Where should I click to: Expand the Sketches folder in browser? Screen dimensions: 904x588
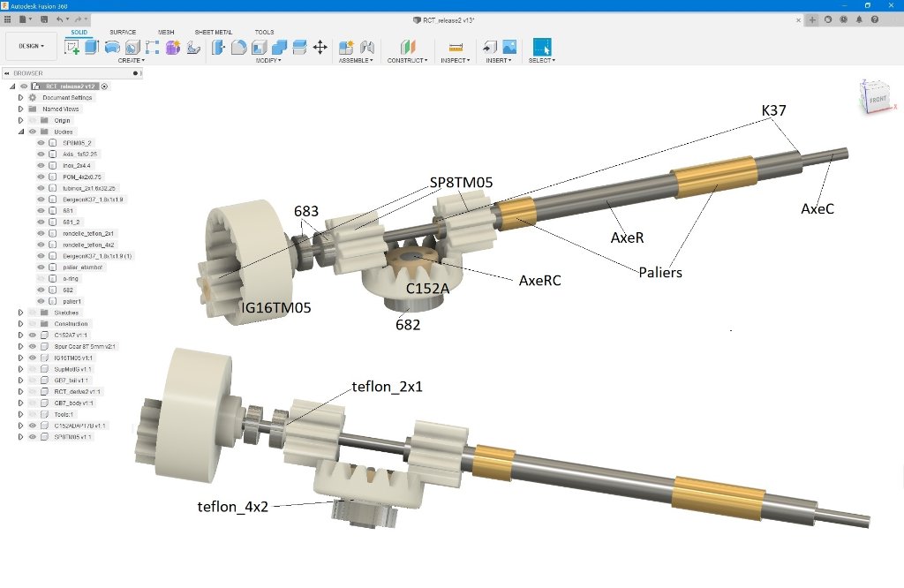pyautogui.click(x=20, y=313)
